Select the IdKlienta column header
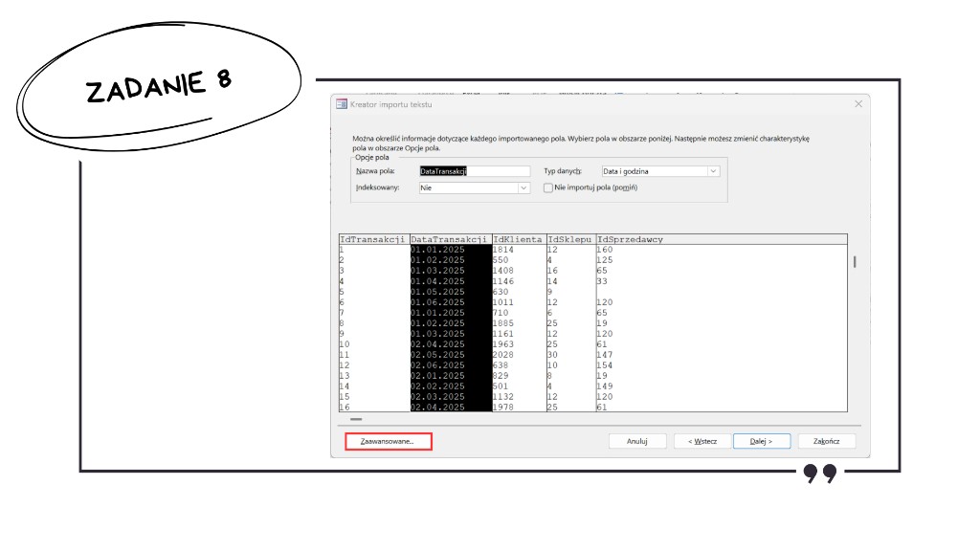Image resolution: width=980 pixels, height=551 pixels. coord(518,239)
